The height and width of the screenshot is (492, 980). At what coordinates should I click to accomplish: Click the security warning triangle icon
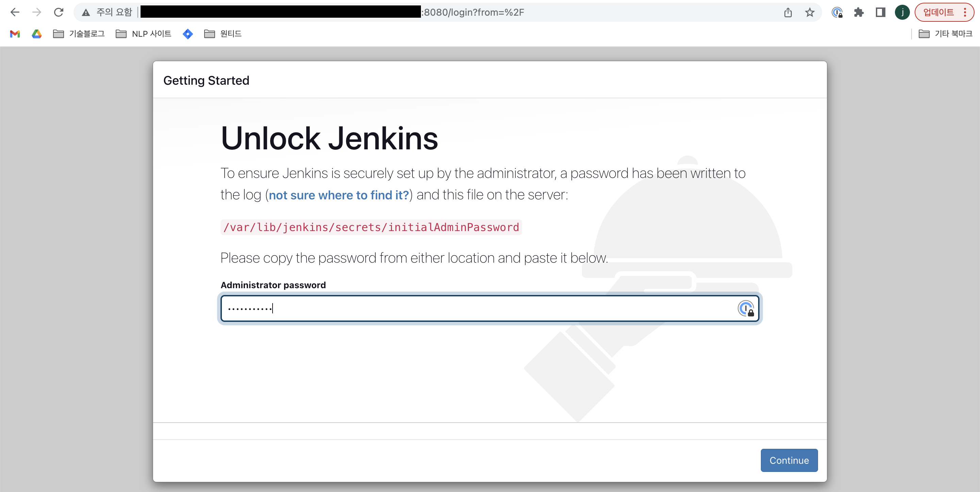click(86, 13)
